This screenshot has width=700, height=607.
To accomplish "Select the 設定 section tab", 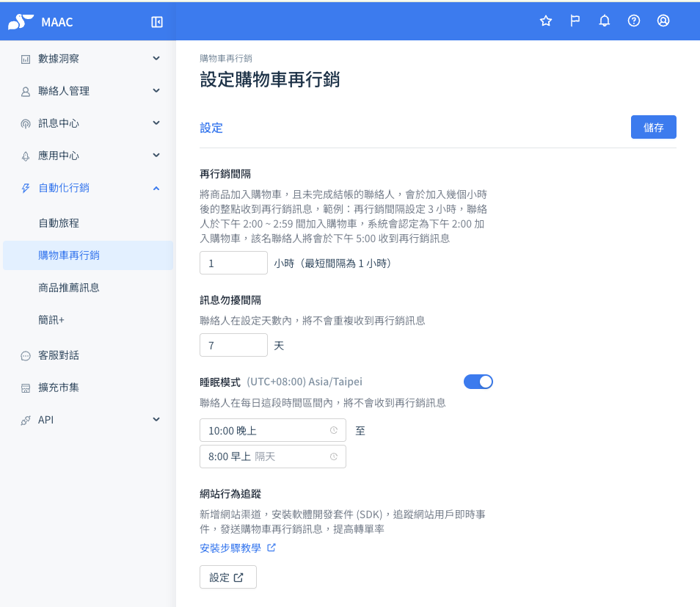I will pos(211,128).
